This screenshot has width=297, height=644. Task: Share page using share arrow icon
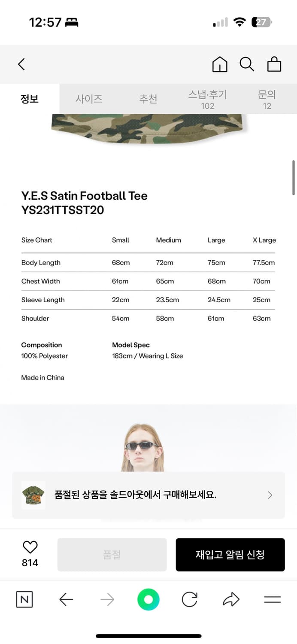[231, 599]
